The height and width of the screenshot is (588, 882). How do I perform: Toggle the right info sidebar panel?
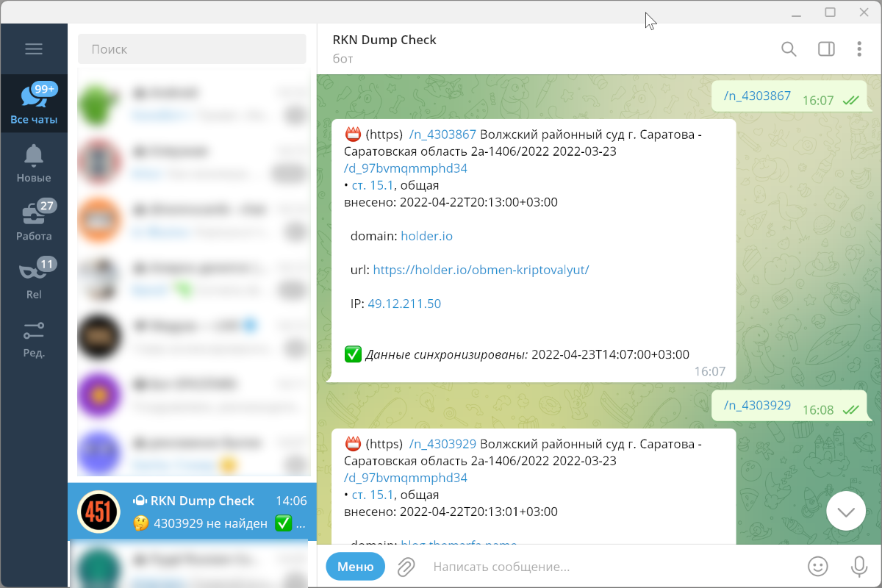[x=826, y=49]
